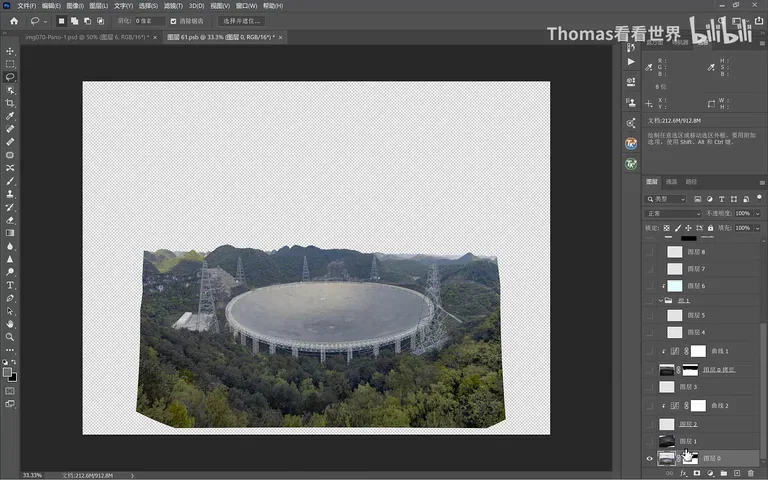
Task: Open the opacity 不透明度 dropdown arrow
Action: 758,214
